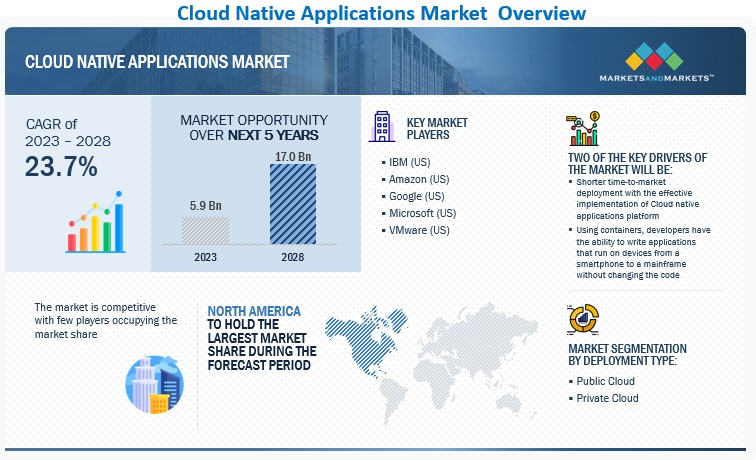The image size is (756, 460).
Task: Click the key drivers chart icon
Action: 587,129
